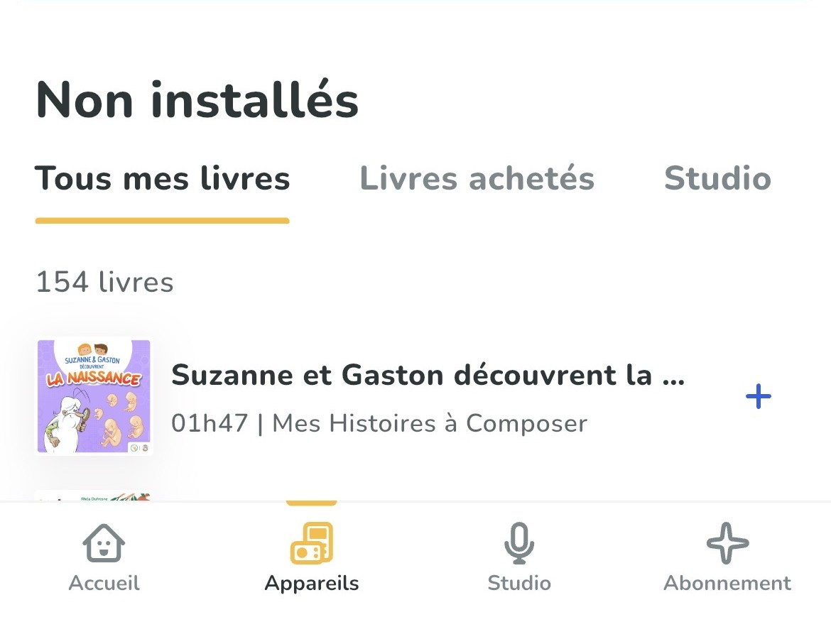831x644 pixels.
Task: Tap the Accueil house icon
Action: click(104, 543)
